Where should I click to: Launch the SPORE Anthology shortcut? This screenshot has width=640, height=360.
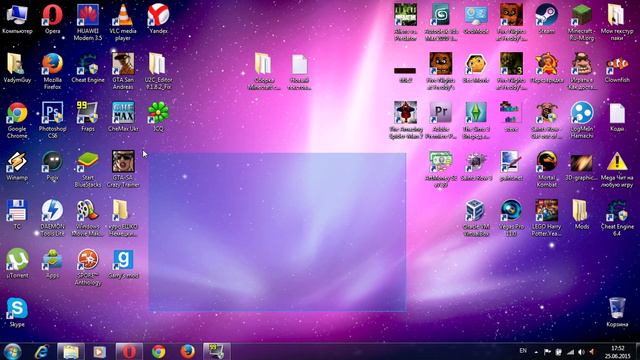click(88, 267)
